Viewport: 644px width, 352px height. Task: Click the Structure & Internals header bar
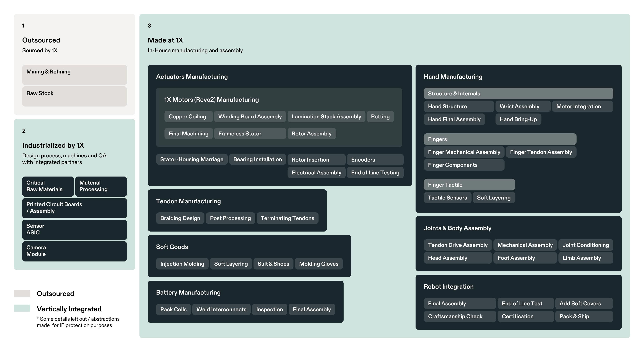518,93
